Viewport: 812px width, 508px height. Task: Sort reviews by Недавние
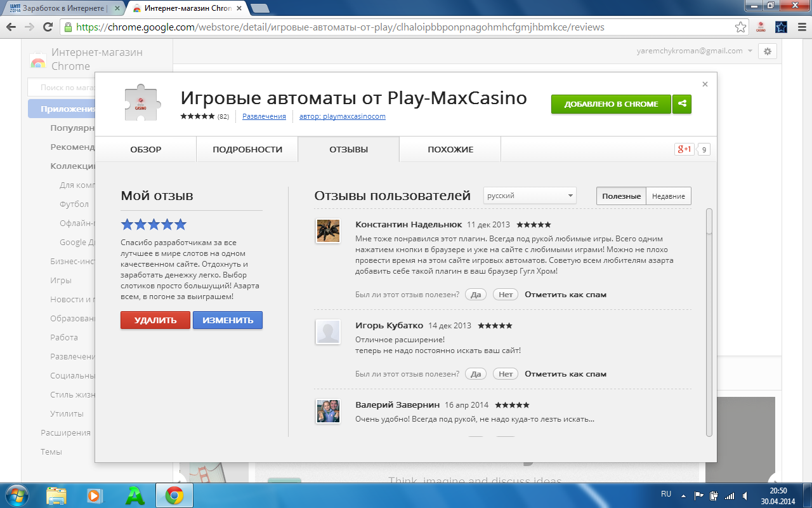click(669, 196)
